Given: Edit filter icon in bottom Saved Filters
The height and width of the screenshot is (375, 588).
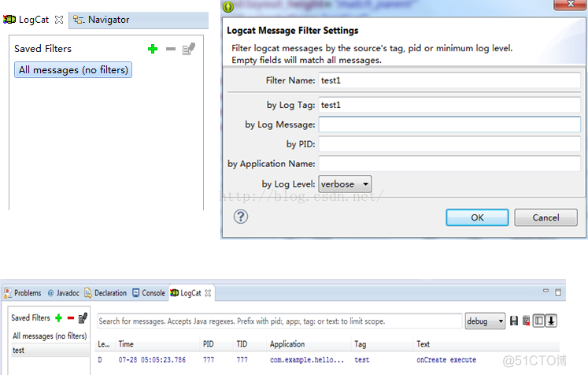Looking at the screenshot, I should (x=83, y=318).
